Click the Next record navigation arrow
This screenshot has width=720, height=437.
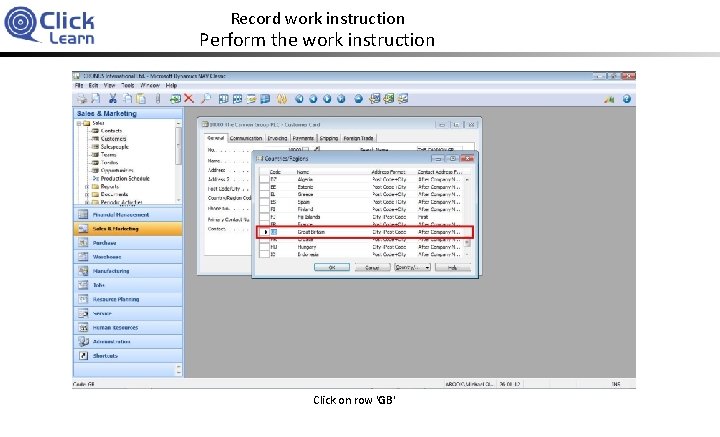pos(327,99)
